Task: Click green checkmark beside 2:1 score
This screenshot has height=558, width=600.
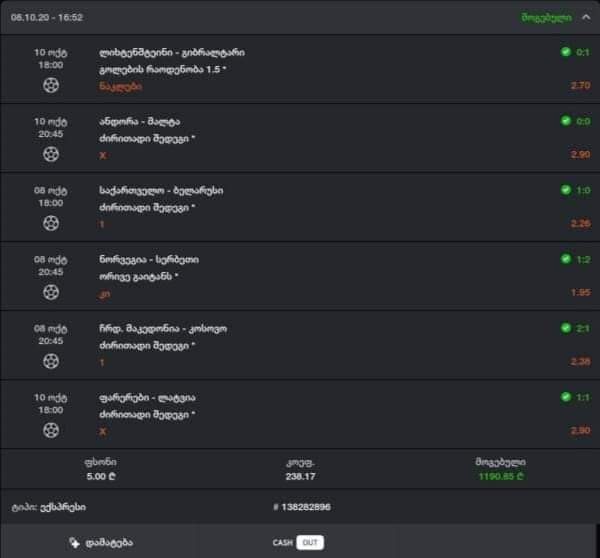Action: click(x=566, y=328)
